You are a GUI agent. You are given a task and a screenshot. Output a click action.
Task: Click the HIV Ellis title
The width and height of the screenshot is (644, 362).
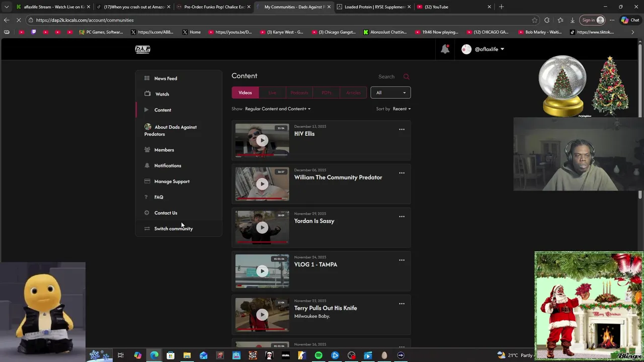click(304, 134)
